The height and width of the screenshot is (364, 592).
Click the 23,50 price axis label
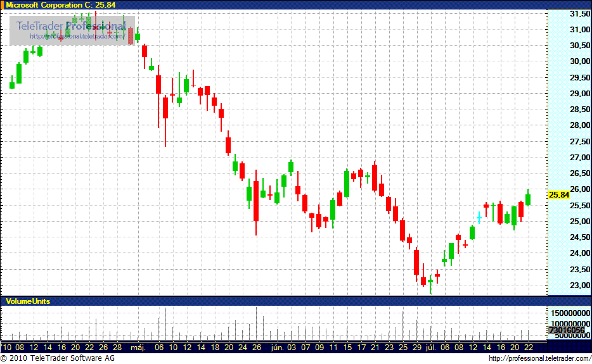(579, 269)
